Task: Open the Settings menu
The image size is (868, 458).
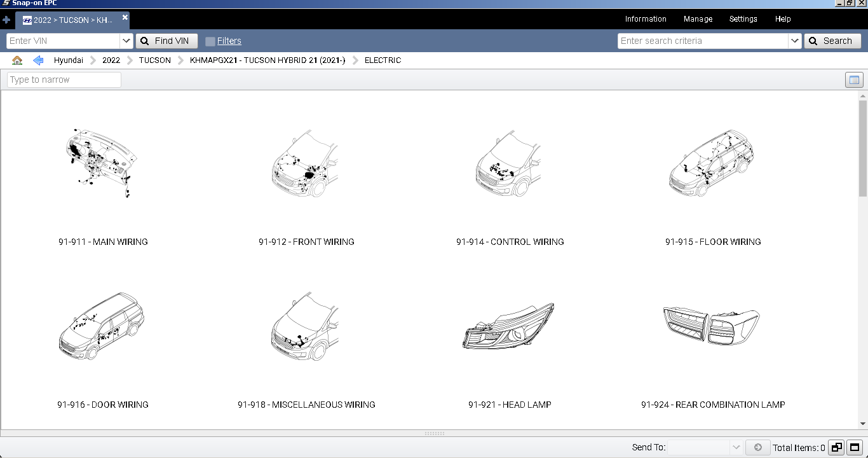Action: coord(743,19)
